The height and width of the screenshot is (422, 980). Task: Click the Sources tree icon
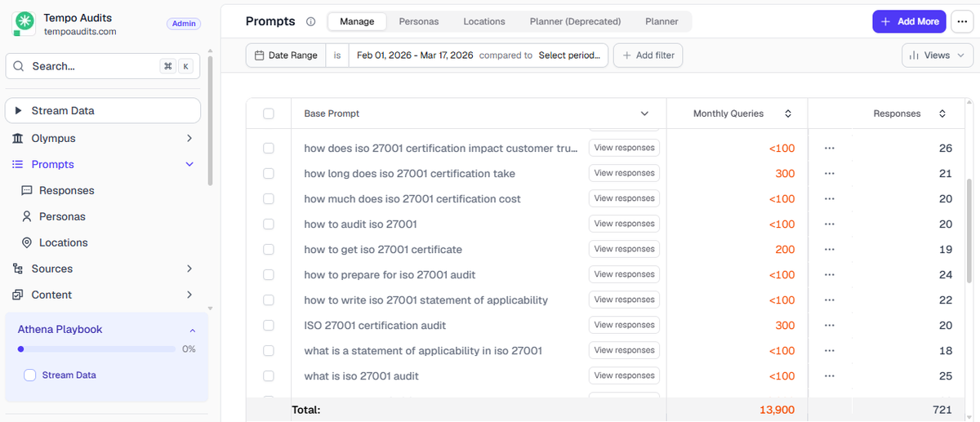(x=18, y=269)
